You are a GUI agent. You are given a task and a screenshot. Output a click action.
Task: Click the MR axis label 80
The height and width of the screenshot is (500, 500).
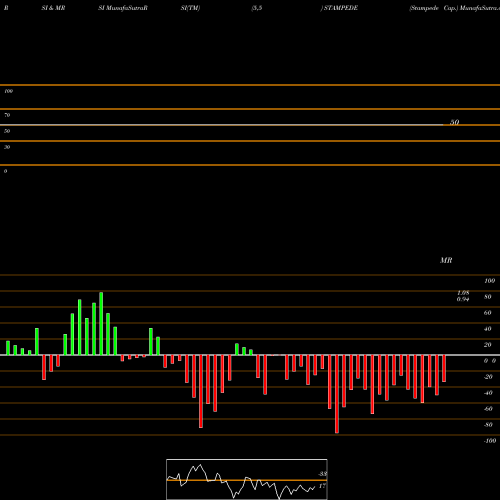(x=488, y=297)
